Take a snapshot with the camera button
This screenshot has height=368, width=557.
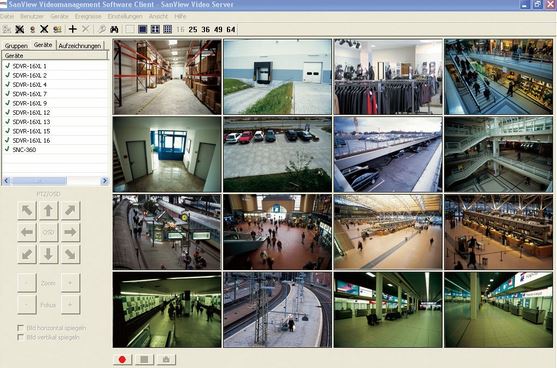166,359
